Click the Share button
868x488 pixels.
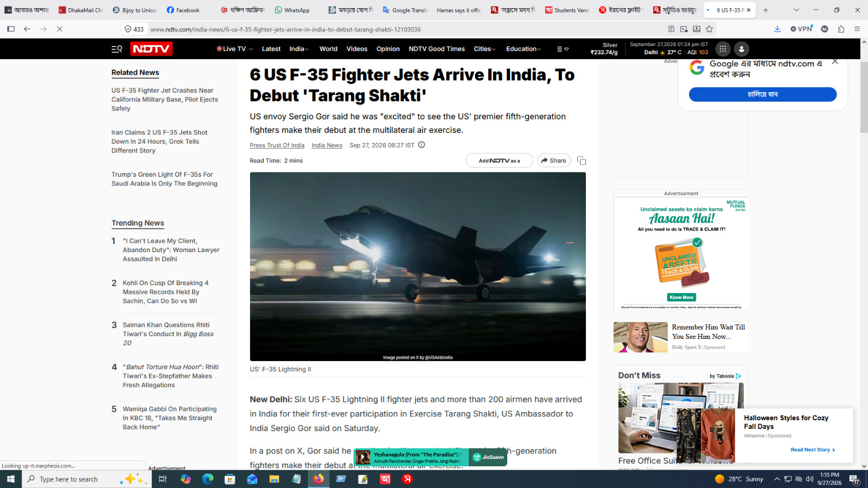[554, 160]
